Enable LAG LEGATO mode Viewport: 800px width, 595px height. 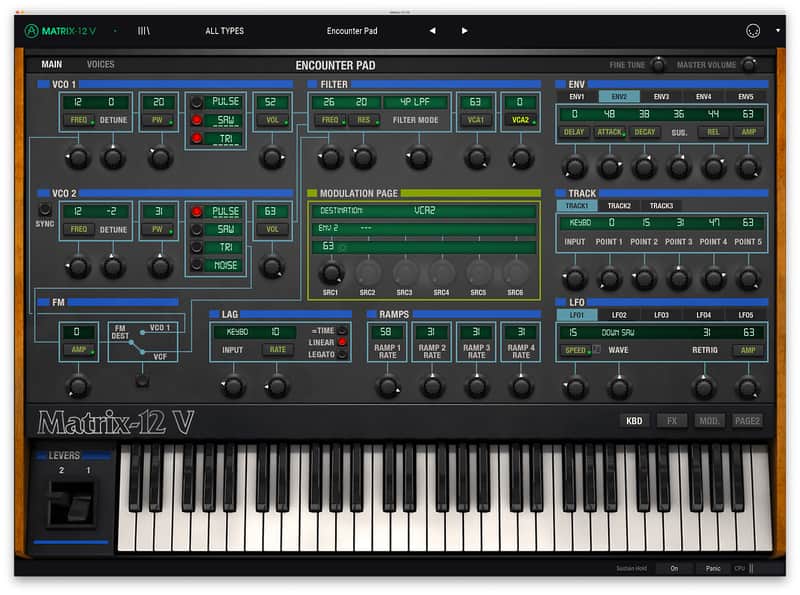point(342,354)
